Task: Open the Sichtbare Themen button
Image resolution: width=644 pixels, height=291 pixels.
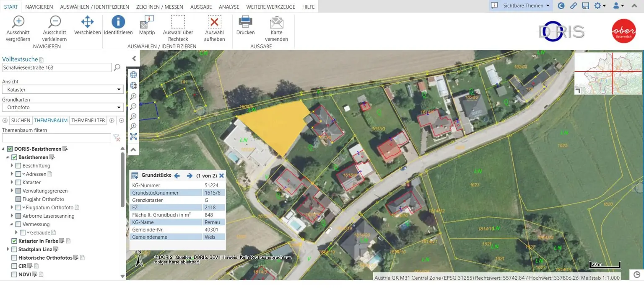Action: point(521,6)
